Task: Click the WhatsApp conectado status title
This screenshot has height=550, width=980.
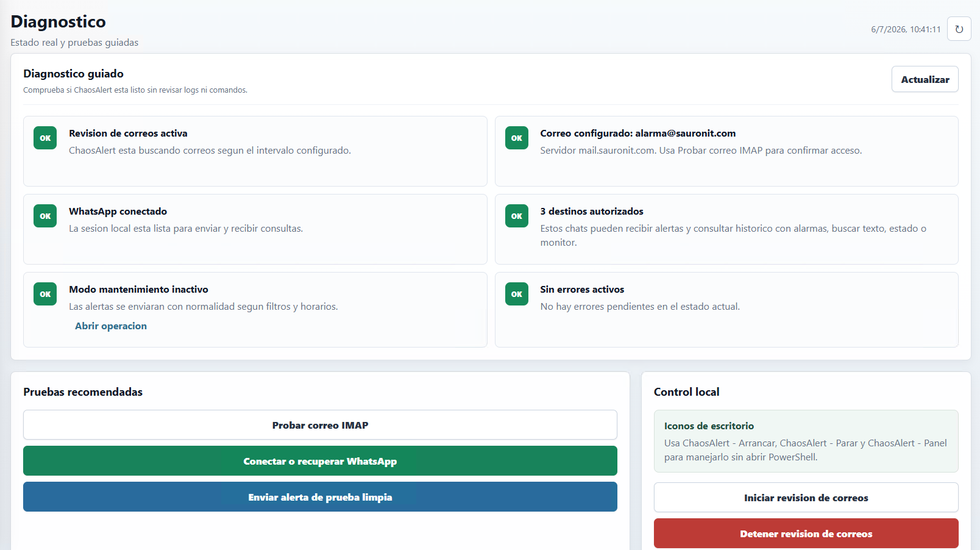Action: point(118,211)
